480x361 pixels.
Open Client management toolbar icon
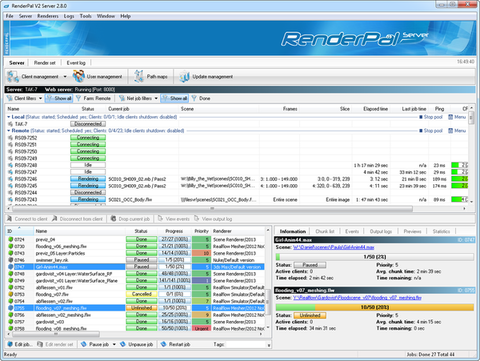13,77
